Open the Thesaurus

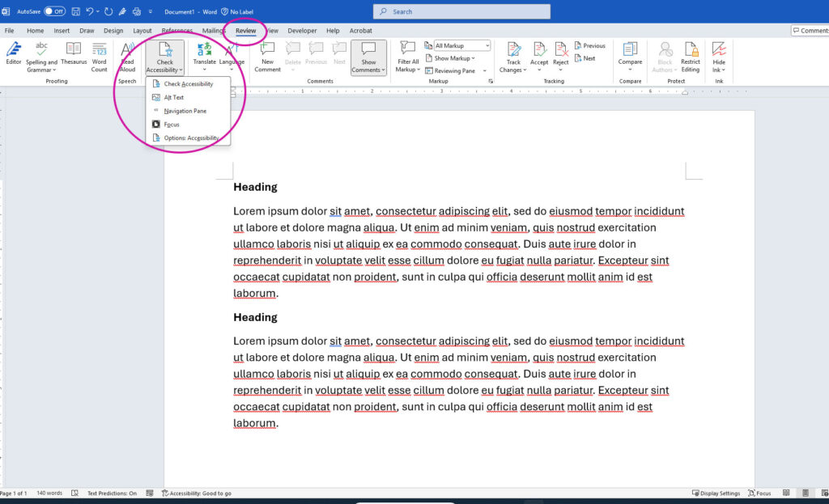tap(74, 53)
